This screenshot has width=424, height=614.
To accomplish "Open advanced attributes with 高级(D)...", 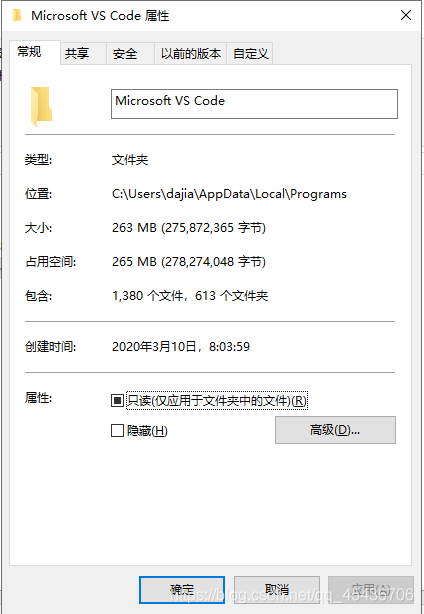I will tap(335, 430).
